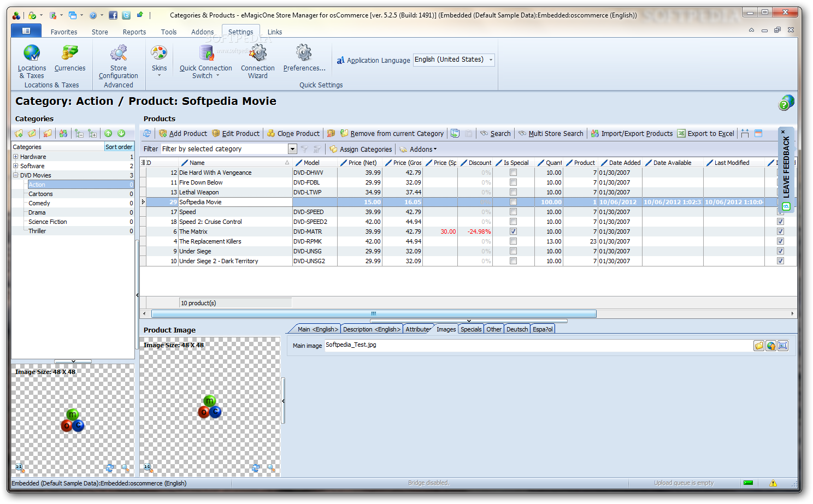The width and height of the screenshot is (813, 504).
Task: Open Quick Connection Switch dropdown
Action: click(x=206, y=62)
